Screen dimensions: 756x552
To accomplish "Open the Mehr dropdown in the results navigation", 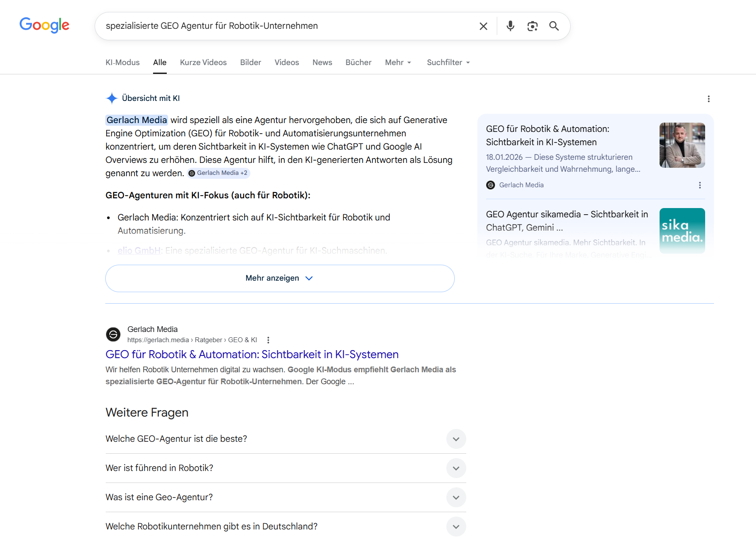I will [397, 62].
